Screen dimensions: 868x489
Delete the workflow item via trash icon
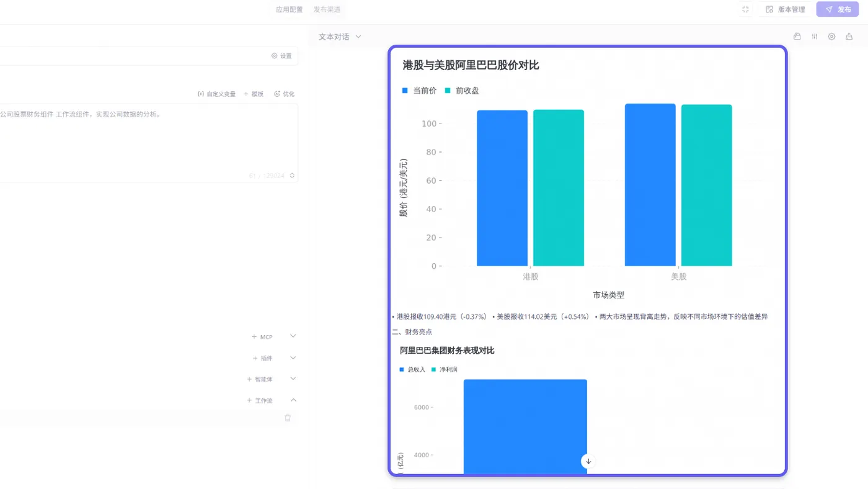[288, 418]
